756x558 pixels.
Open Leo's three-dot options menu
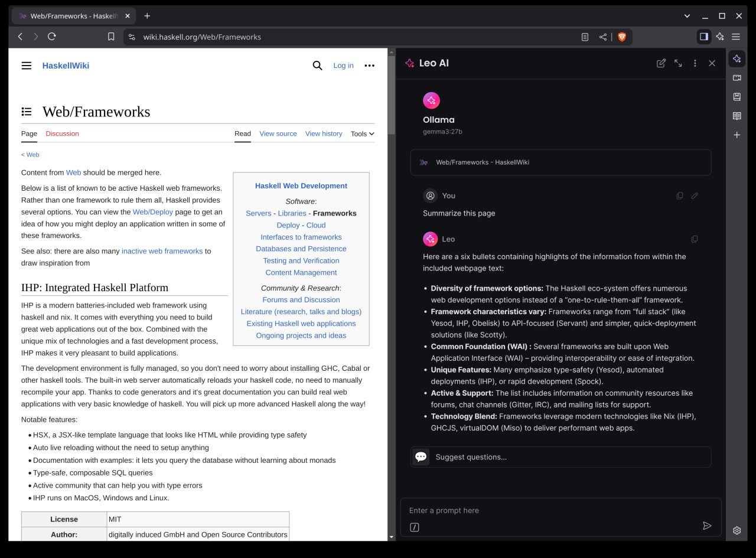[x=695, y=63]
